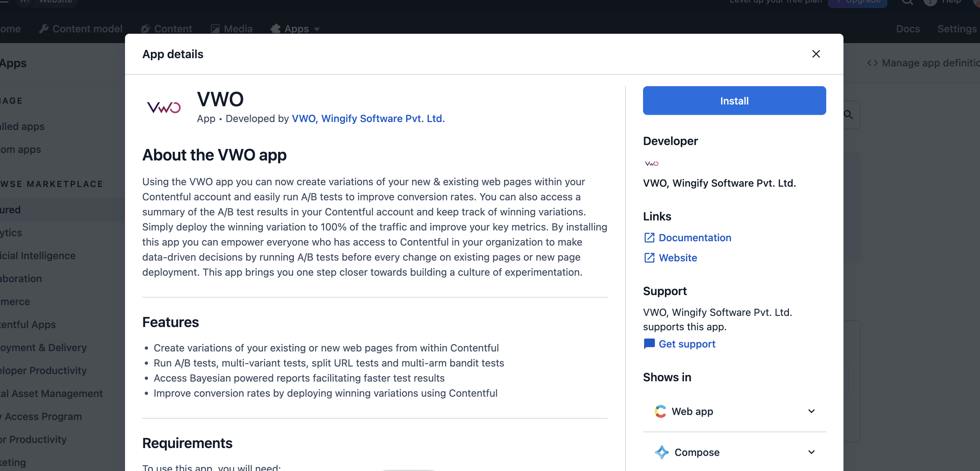Viewport: 980px width, 471px height.
Task: Install the VWO app
Action: click(x=734, y=101)
